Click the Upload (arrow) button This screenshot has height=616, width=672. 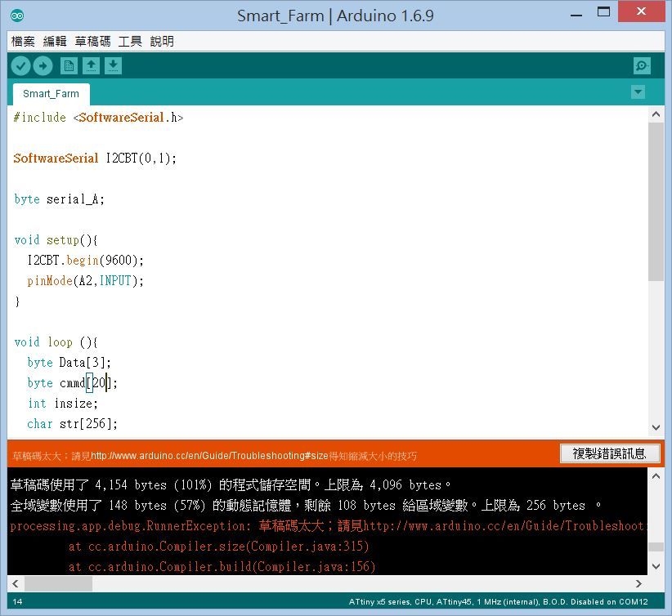coord(43,66)
